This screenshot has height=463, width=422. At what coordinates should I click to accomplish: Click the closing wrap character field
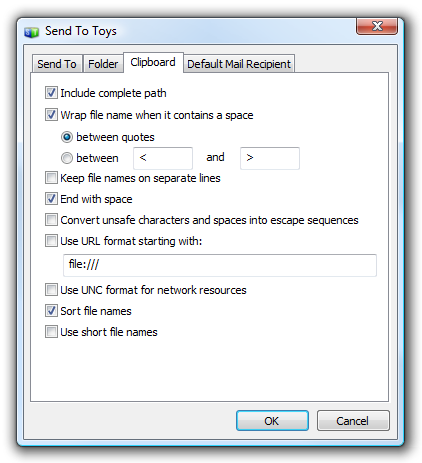pos(270,158)
